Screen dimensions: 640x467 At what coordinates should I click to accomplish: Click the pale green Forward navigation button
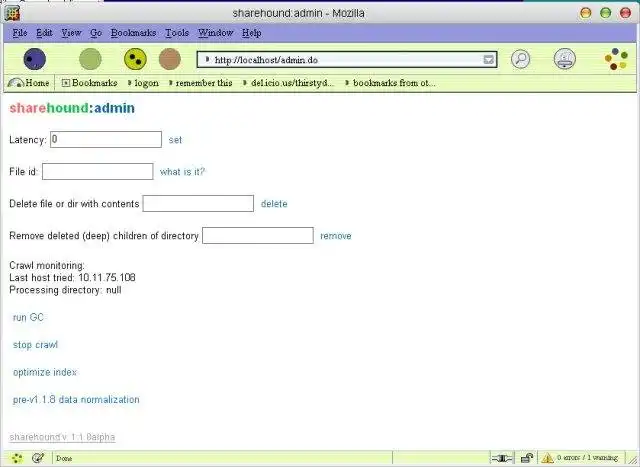tap(90, 59)
